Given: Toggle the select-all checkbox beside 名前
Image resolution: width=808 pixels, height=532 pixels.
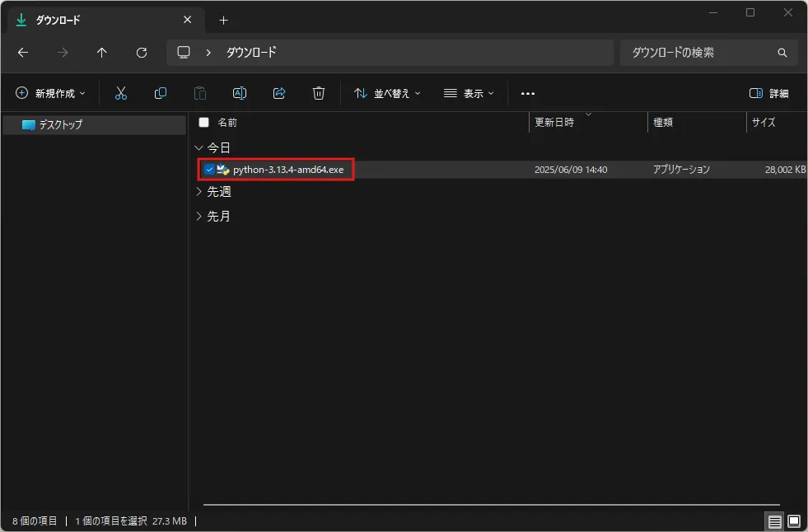Looking at the screenshot, I should coord(204,122).
